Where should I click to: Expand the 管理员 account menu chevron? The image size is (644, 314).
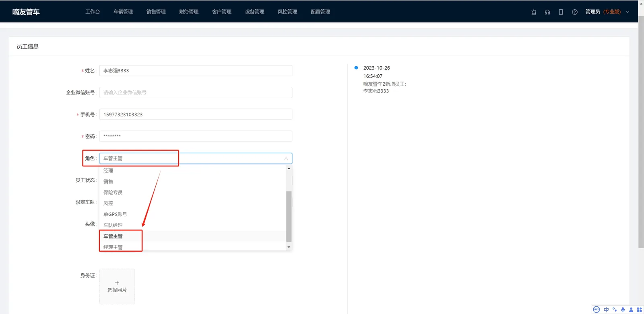[x=627, y=12]
